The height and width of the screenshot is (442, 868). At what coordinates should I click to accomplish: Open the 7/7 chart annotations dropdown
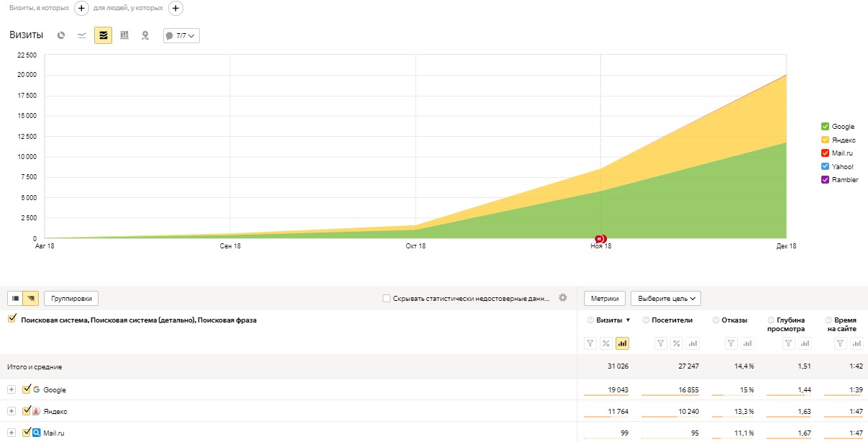tap(181, 35)
